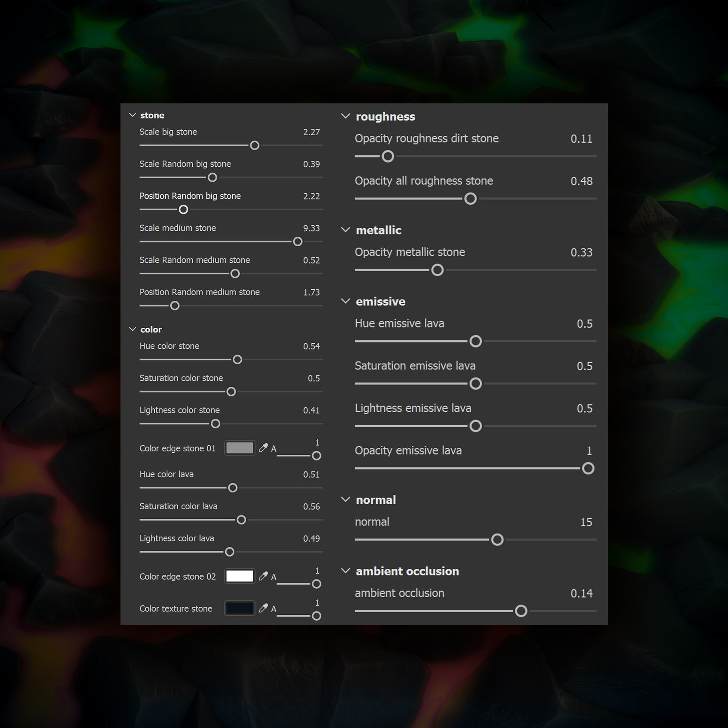
Task: Collapse the ambient occlusion section chevron
Action: coord(345,570)
